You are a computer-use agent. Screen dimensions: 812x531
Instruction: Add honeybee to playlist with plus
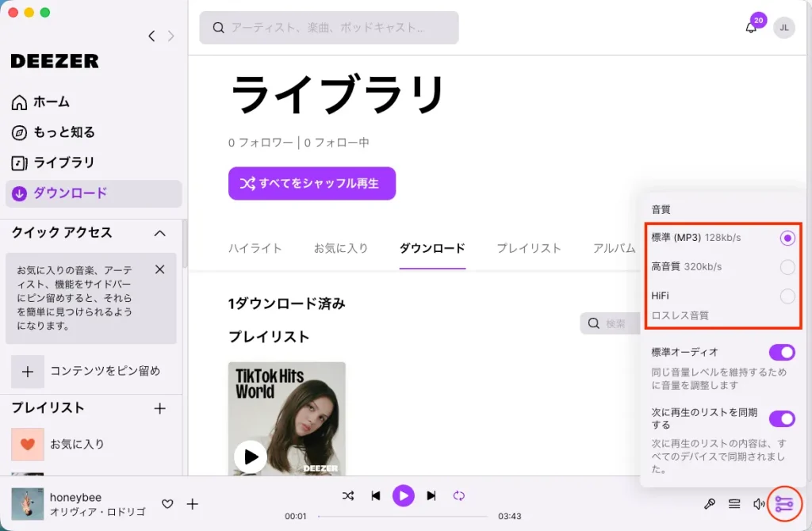[192, 503]
